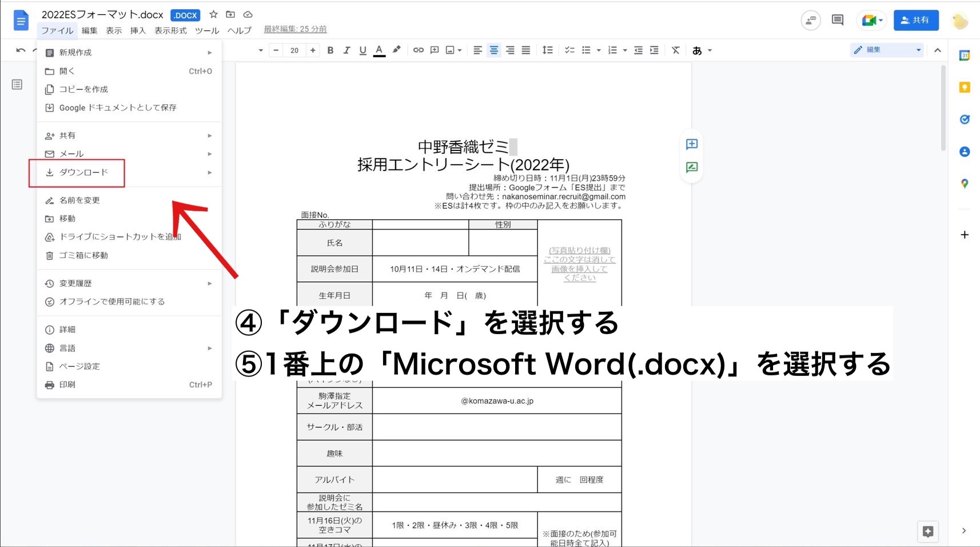Show the document outline panel icon
Screen dimensions: 980x547
point(17,85)
